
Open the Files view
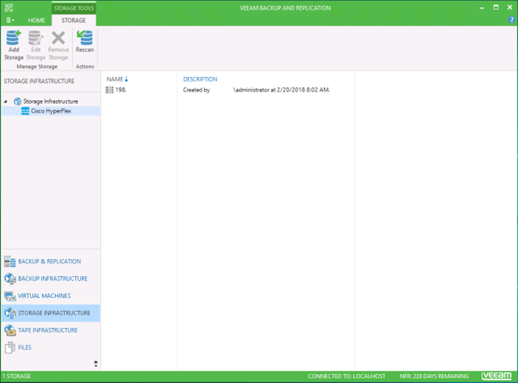pos(24,347)
